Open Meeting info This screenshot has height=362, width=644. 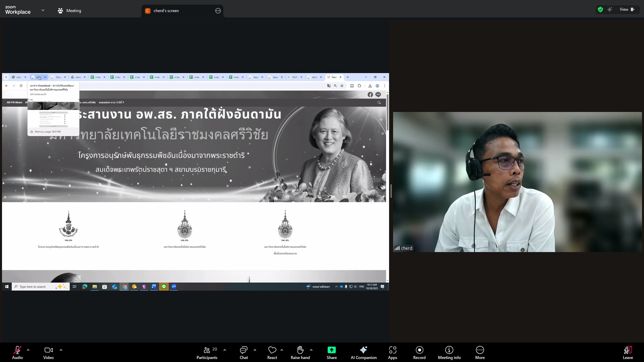click(449, 350)
